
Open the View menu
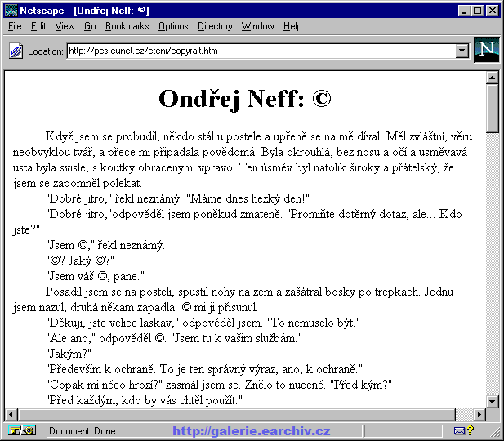click(x=65, y=26)
